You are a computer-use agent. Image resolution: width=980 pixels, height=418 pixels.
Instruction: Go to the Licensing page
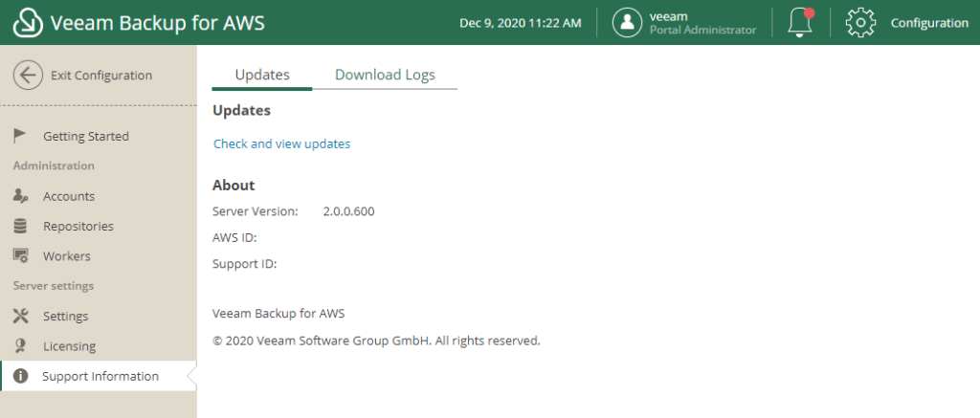coord(99,346)
